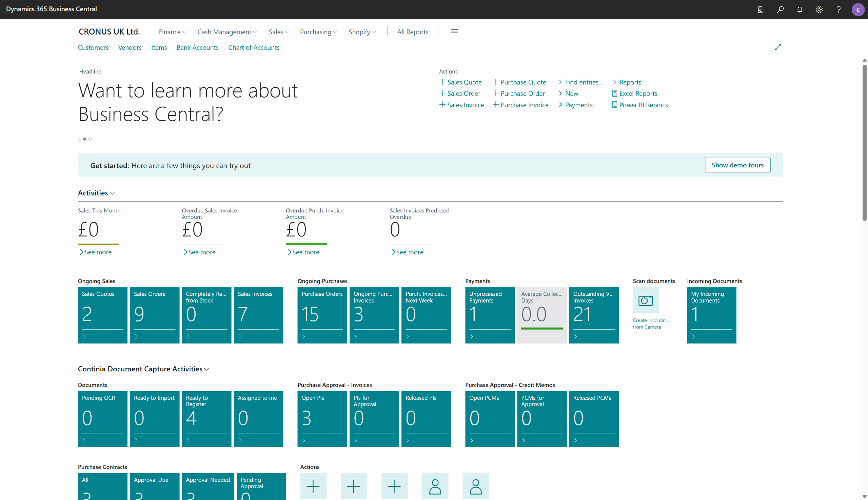This screenshot has height=500, width=868.
Task: Go to the Vendors list
Action: 130,47
